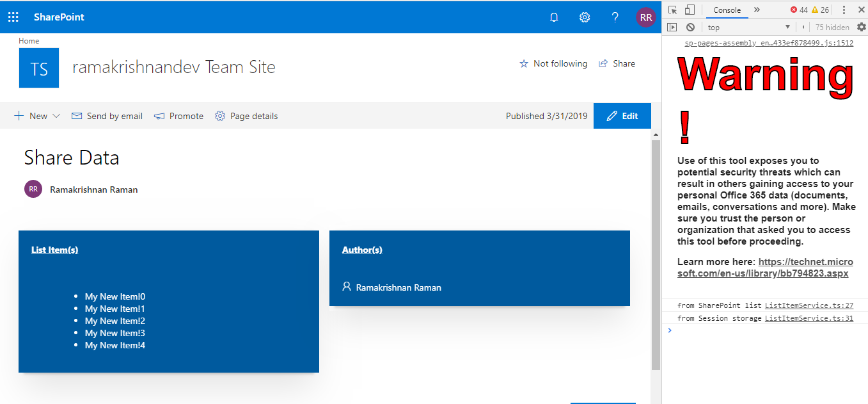Show more DevTools tabs chevron
Screen dimensions: 868x404
click(757, 10)
